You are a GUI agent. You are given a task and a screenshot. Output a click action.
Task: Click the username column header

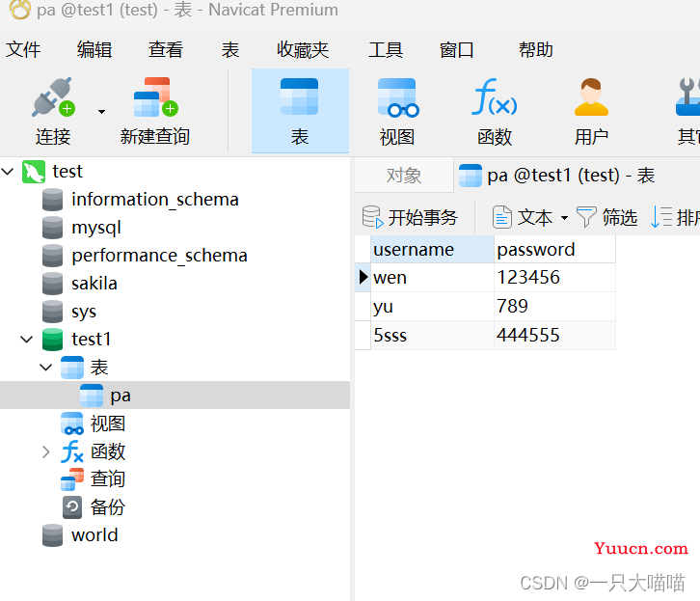pos(432,250)
